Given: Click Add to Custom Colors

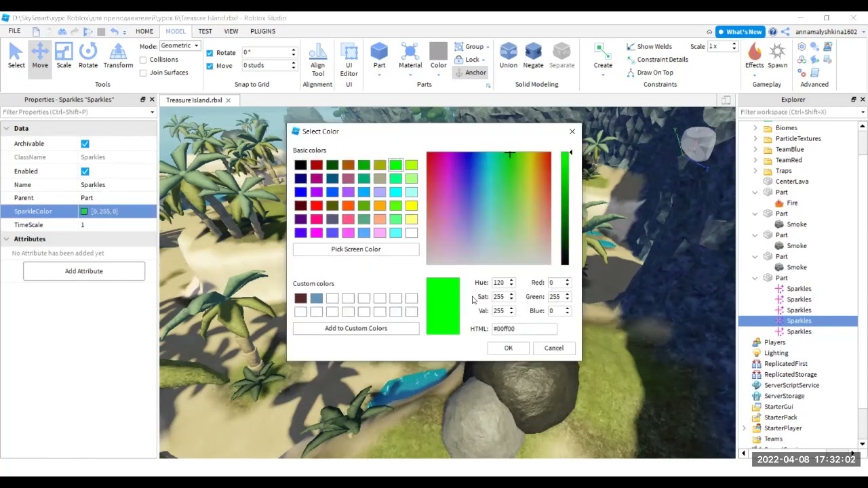Looking at the screenshot, I should point(356,328).
